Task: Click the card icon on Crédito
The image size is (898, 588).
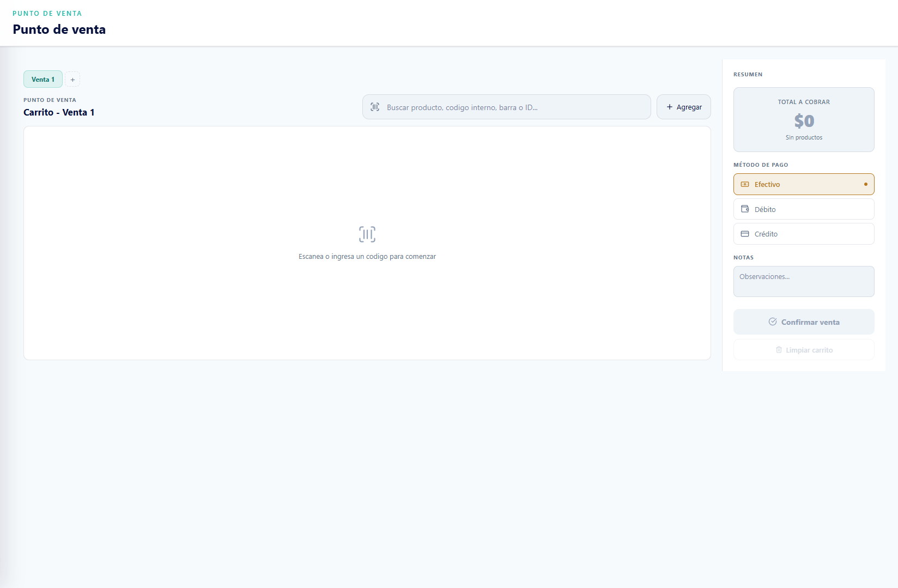Action: click(x=745, y=234)
